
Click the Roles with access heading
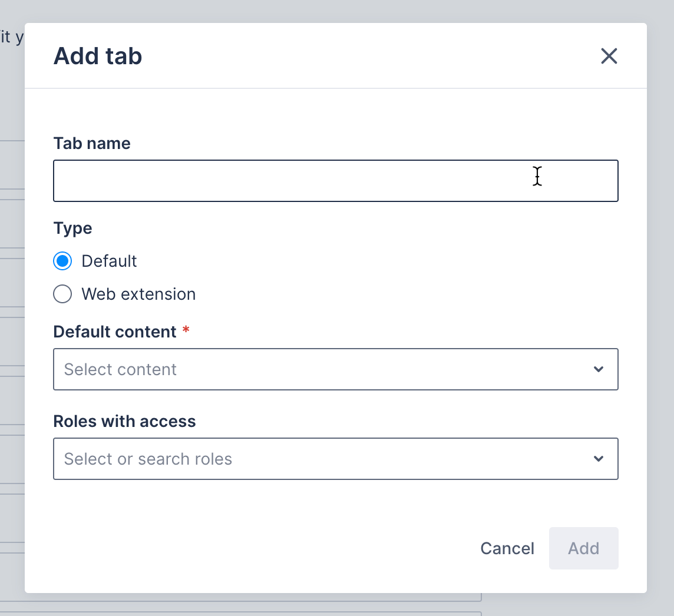(x=124, y=421)
